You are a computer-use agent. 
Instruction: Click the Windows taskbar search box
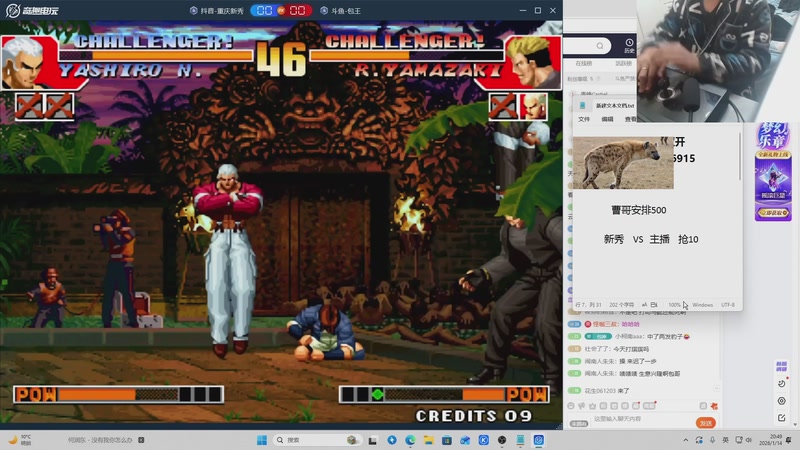pos(316,440)
